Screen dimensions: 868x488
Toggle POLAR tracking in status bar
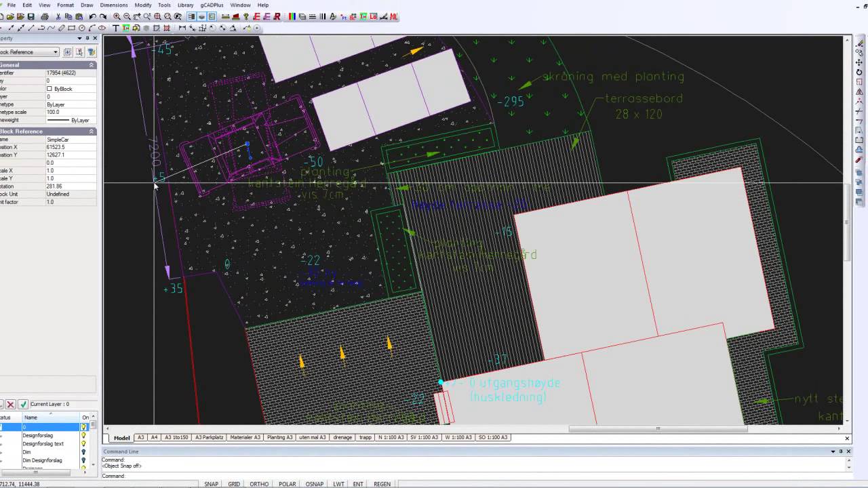pyautogui.click(x=288, y=484)
